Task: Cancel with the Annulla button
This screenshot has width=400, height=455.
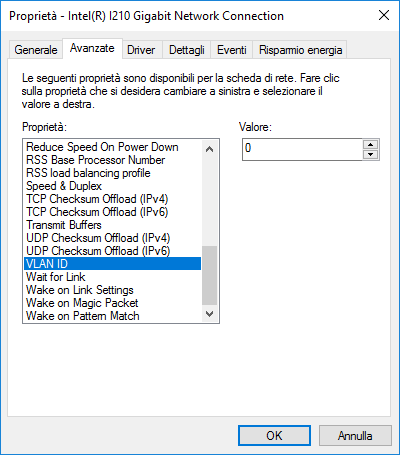Action: click(355, 436)
